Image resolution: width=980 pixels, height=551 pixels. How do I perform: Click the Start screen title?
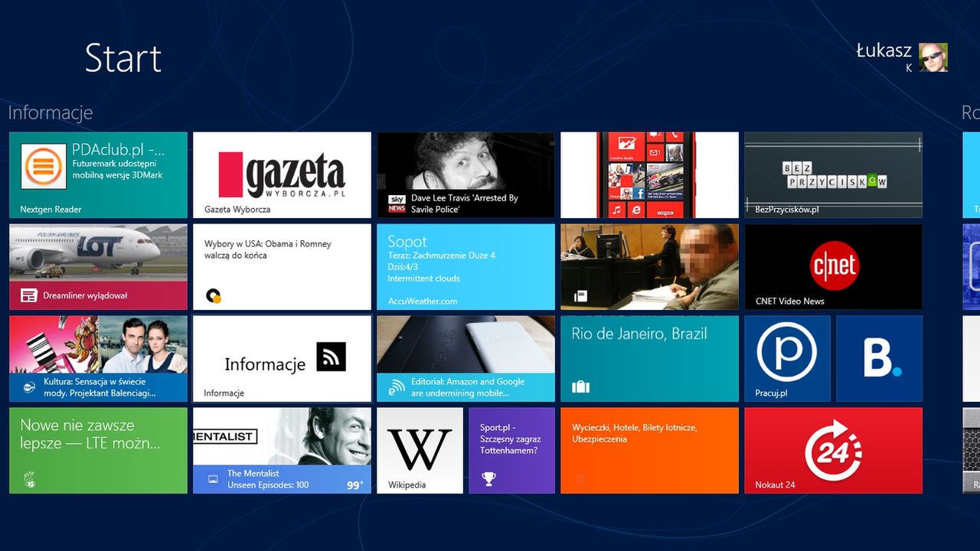[x=123, y=58]
